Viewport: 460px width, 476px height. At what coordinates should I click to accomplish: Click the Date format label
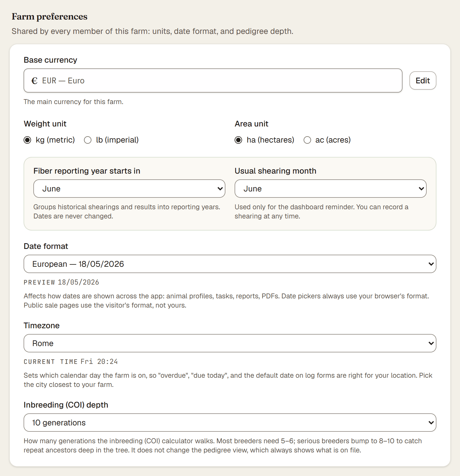click(46, 246)
